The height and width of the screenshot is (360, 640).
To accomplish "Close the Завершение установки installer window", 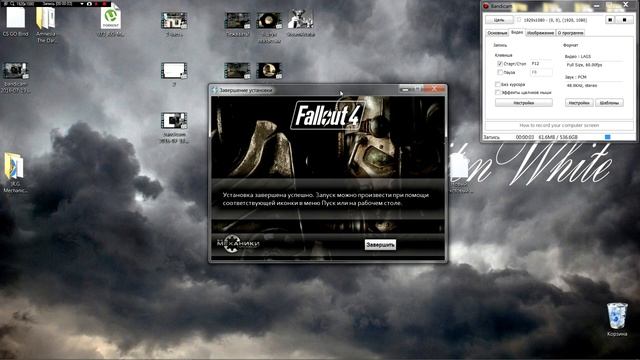I will (x=434, y=89).
